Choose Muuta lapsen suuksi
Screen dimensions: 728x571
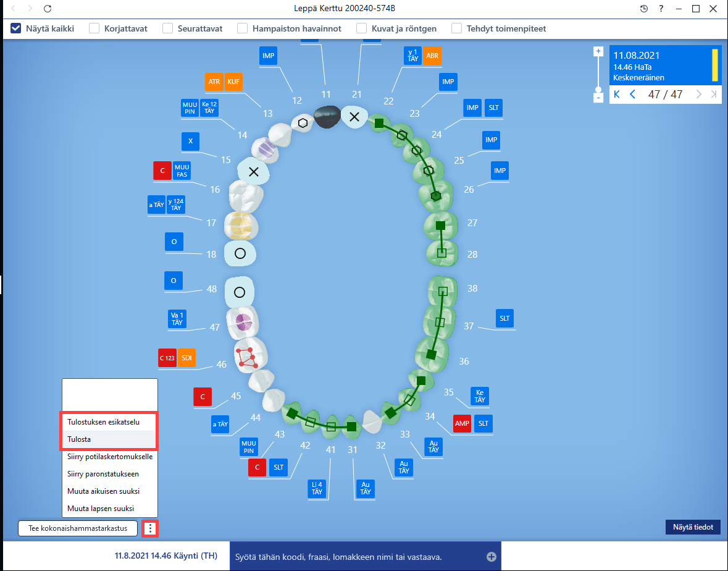click(x=109, y=509)
